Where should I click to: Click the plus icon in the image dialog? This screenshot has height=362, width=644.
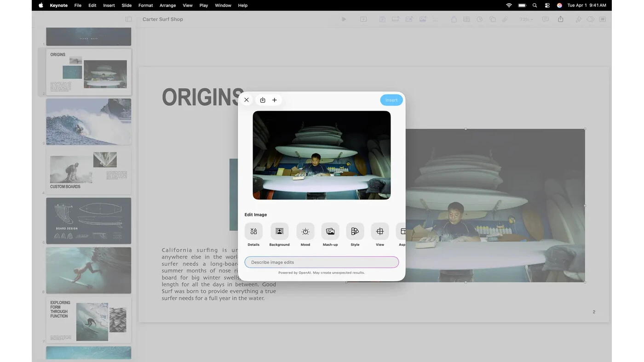(275, 100)
